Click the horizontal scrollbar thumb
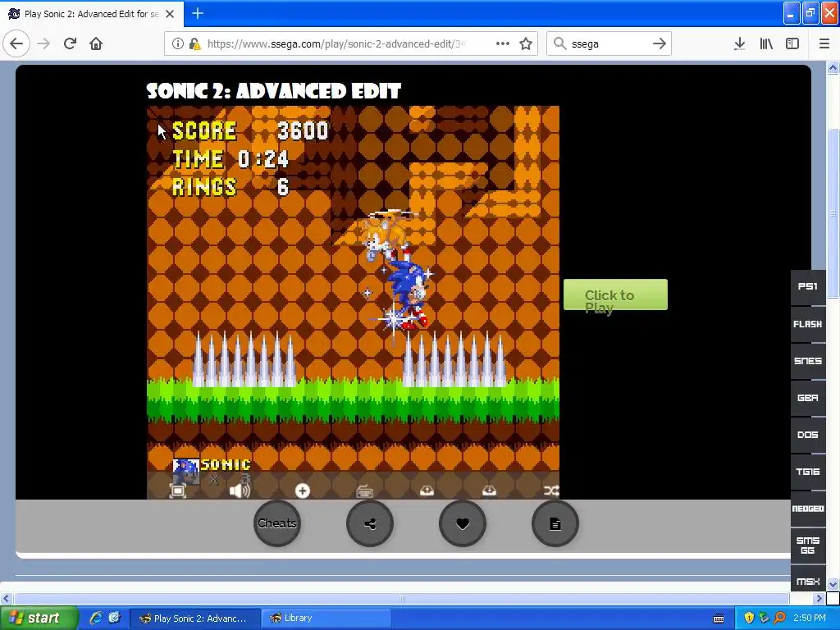The height and width of the screenshot is (630, 840). click(x=401, y=598)
